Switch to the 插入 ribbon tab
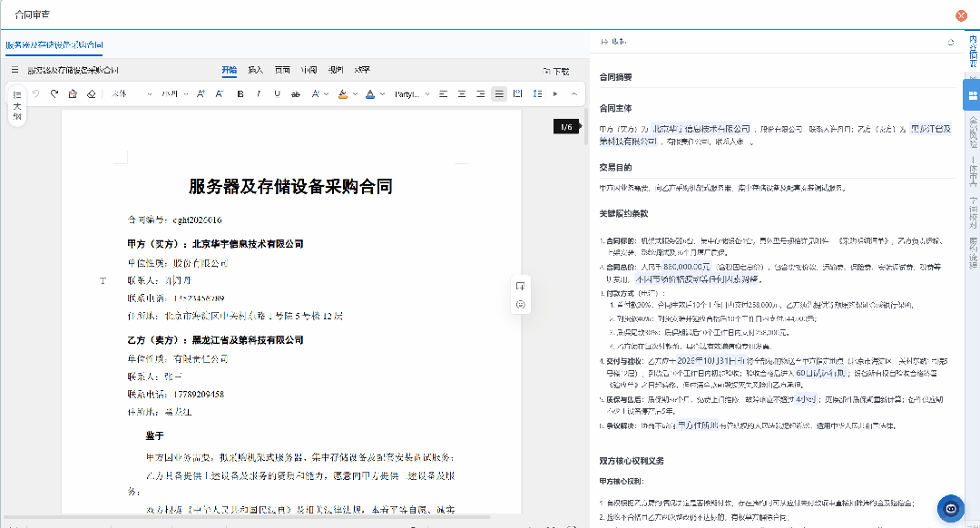 coord(256,70)
